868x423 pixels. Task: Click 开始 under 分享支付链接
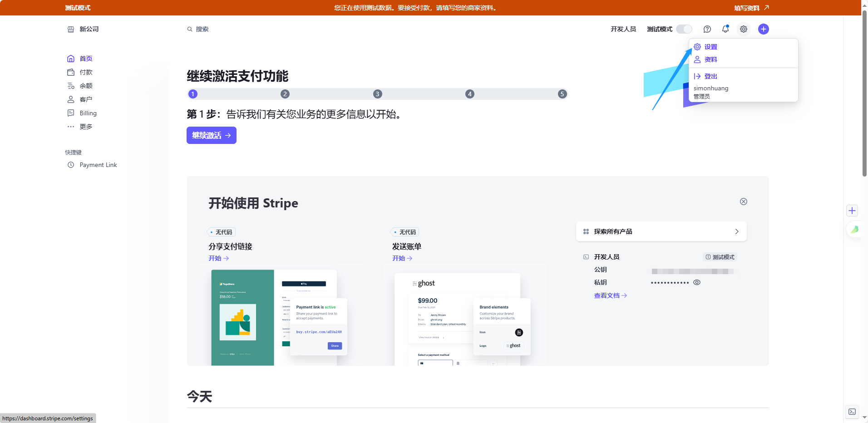(x=219, y=258)
